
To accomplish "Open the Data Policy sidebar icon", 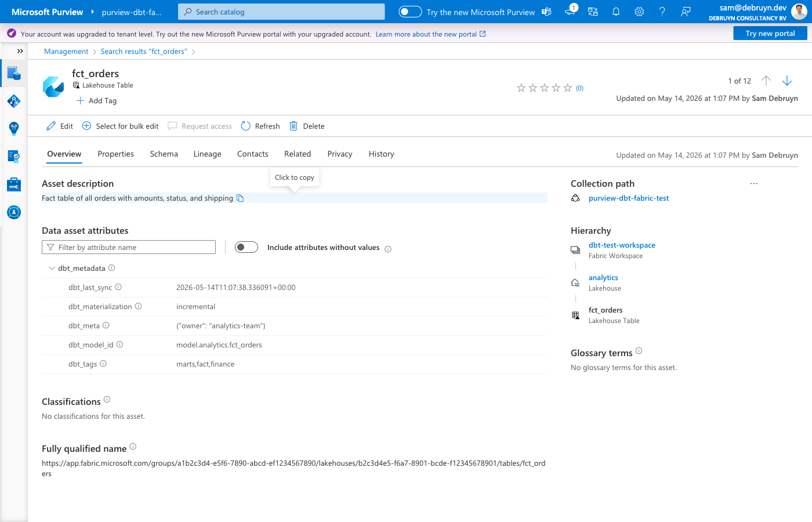I will tap(14, 157).
